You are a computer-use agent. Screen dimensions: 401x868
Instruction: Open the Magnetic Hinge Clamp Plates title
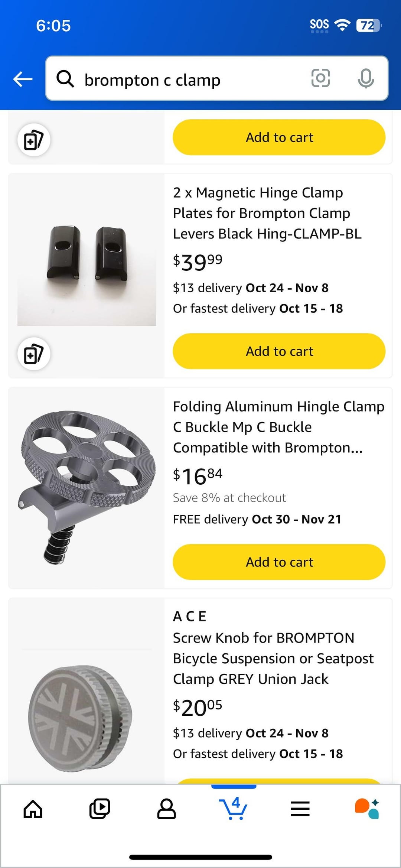coord(267,213)
